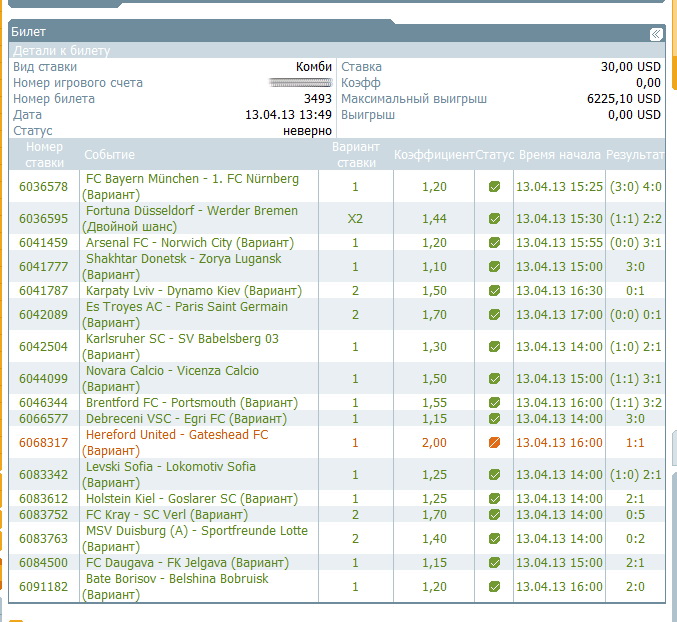This screenshot has height=622, width=677.
Task: Click the Вариант ставки column header
Action: pos(356,155)
